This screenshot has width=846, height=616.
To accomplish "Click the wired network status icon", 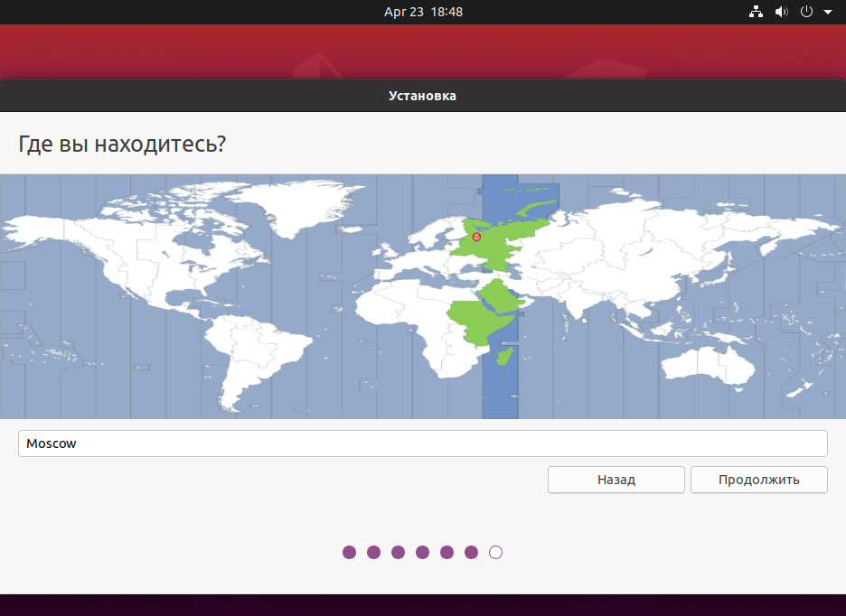I will [x=756, y=12].
